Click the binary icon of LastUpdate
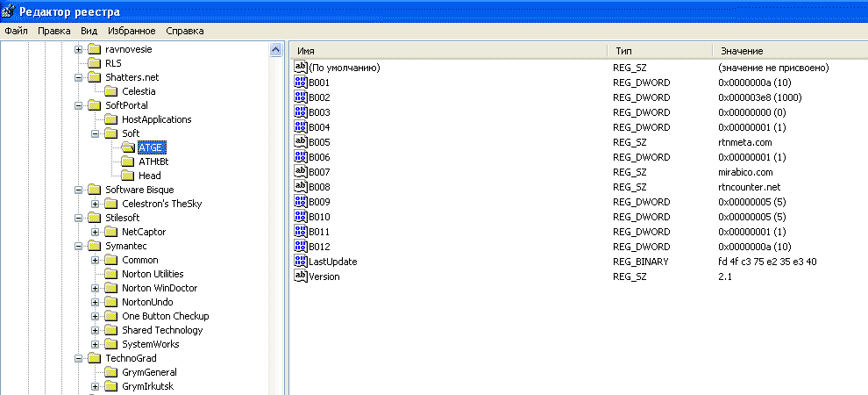868x395 pixels. 301,262
